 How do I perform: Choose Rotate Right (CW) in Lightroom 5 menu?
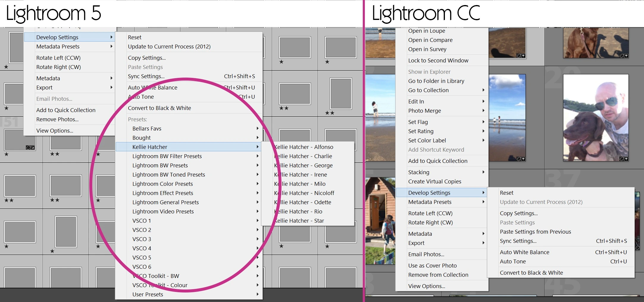click(69, 67)
